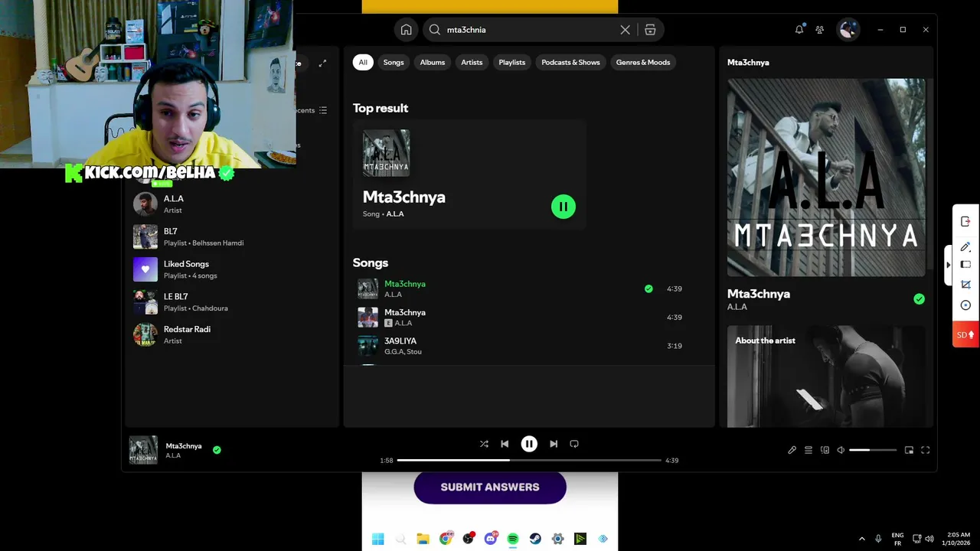Open OBS Studio from the taskbar
Viewport: 980px width, 551px height.
468,539
